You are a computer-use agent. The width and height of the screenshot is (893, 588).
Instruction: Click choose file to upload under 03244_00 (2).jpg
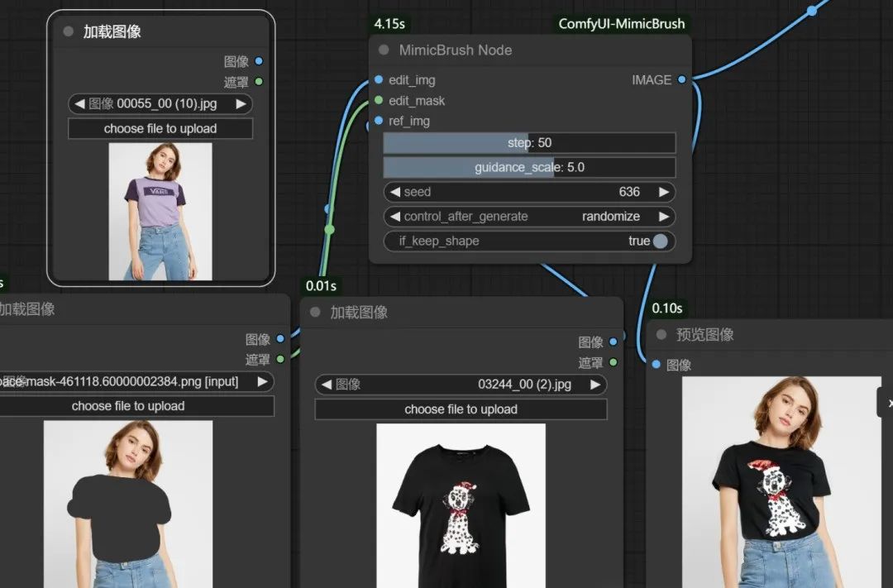tap(461, 409)
